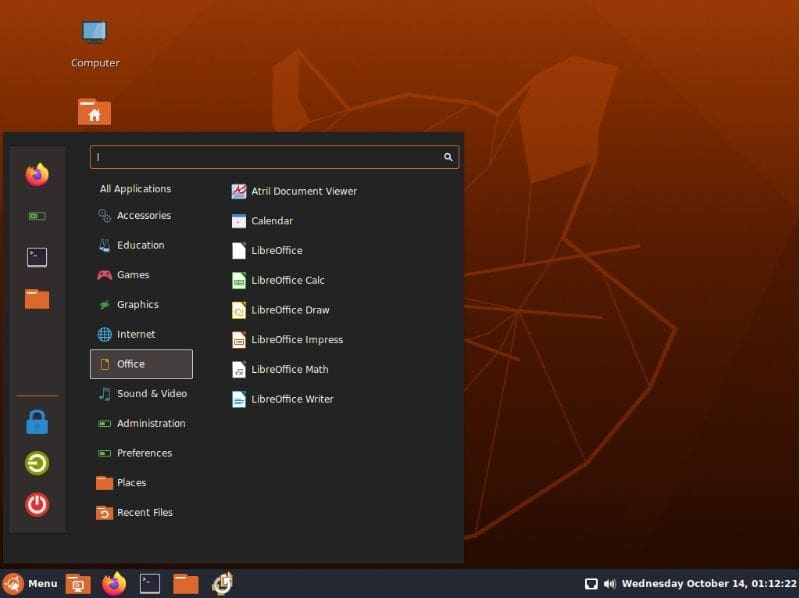Click the green Log Out icon
Viewport: 800px width, 598px height.
37,463
